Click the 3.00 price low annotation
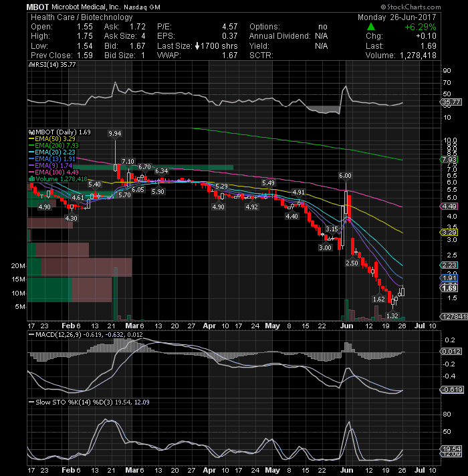This screenshot has height=476, width=468. click(325, 248)
